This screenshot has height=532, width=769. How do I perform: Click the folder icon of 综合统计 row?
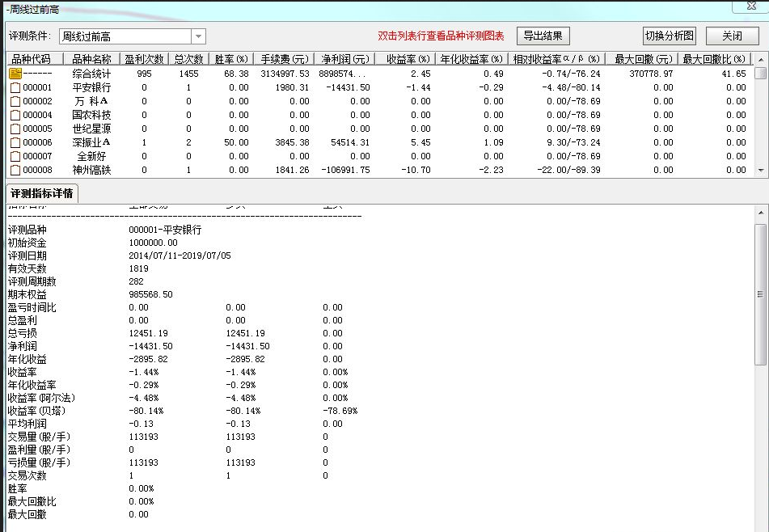click(15, 74)
